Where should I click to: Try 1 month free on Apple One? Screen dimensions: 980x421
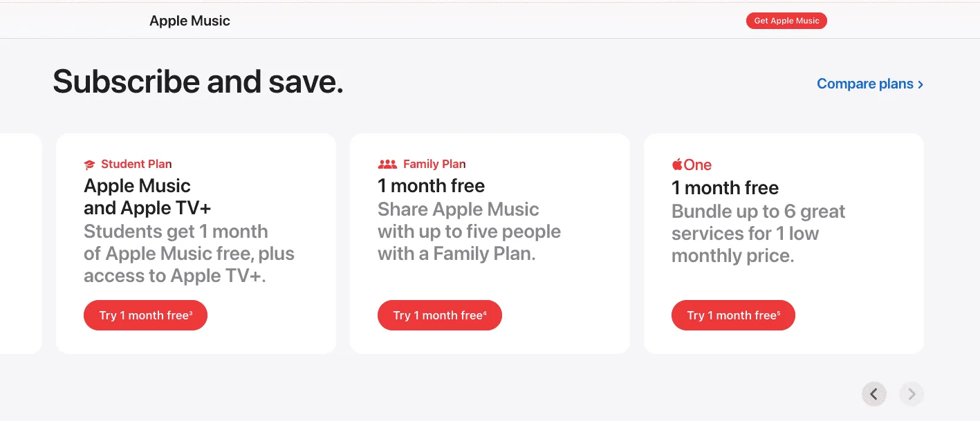[733, 315]
